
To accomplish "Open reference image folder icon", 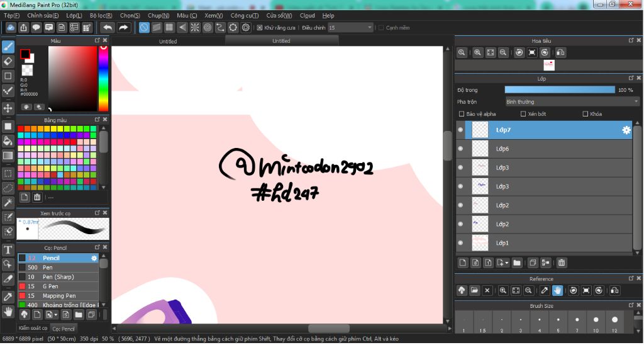I will coord(474,290).
